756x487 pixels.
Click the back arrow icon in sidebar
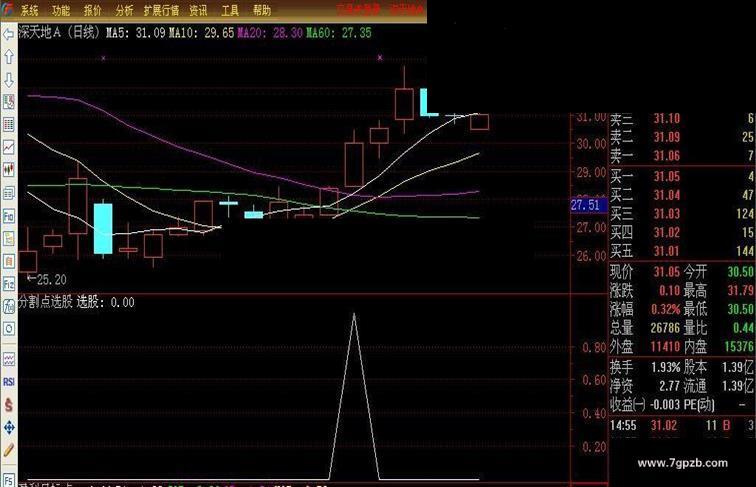tap(8, 34)
